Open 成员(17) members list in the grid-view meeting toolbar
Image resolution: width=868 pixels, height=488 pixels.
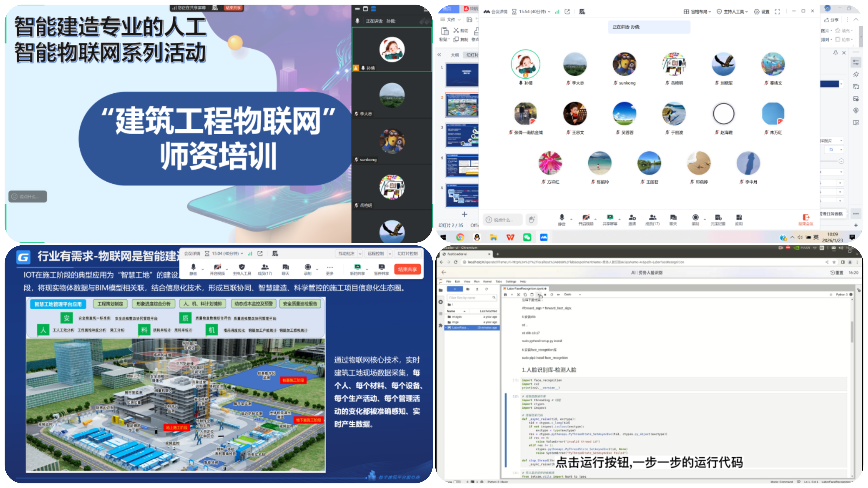[652, 217]
